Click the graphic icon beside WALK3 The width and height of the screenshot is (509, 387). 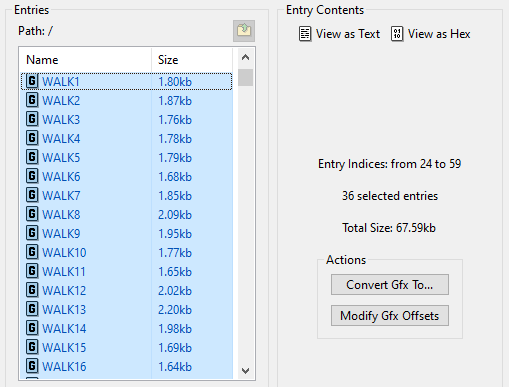click(x=32, y=119)
